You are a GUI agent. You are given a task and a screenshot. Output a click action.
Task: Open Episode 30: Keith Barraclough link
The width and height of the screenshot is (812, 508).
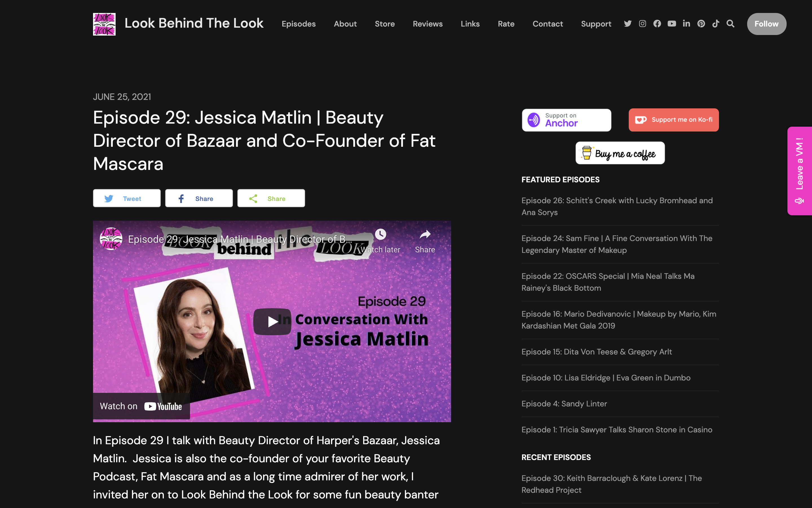point(612,484)
